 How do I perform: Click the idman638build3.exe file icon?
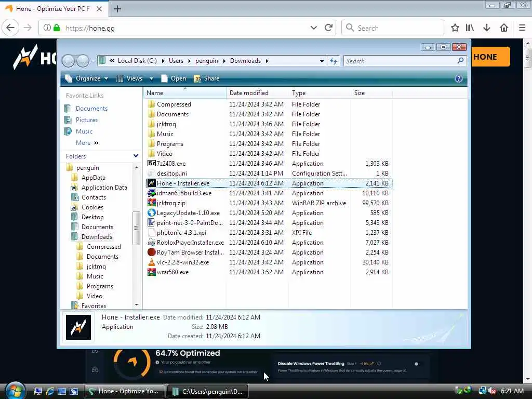click(151, 193)
